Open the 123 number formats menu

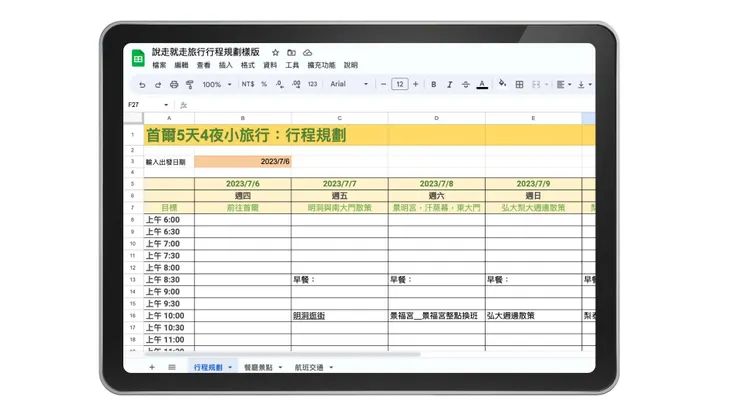point(312,84)
